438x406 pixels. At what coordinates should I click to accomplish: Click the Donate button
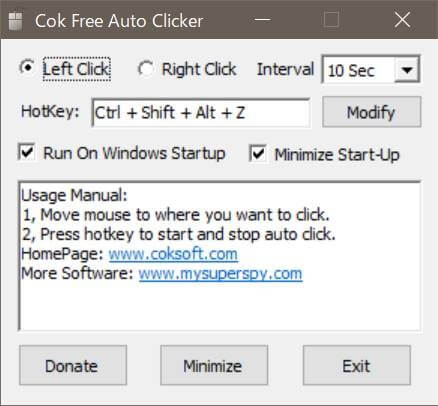pos(73,365)
